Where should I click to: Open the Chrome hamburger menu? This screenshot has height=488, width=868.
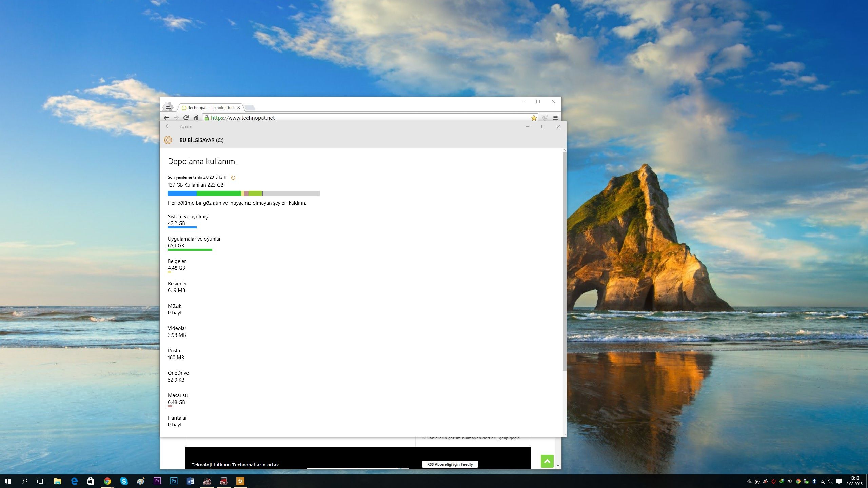tap(555, 118)
